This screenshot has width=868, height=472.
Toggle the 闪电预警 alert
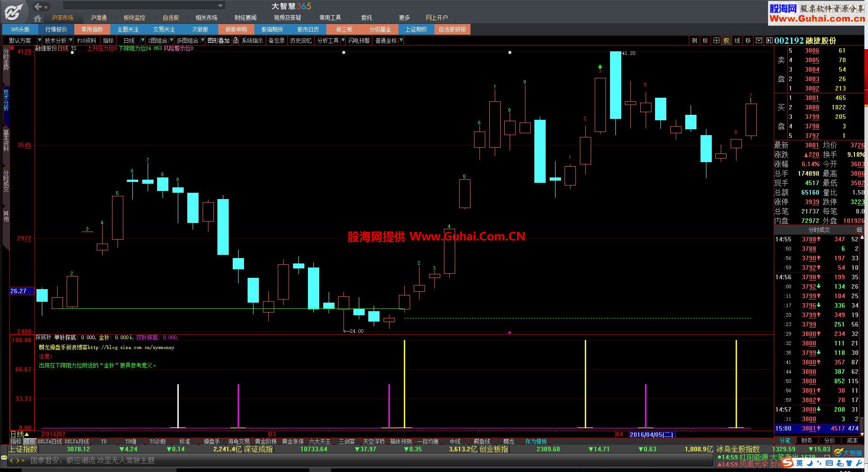click(359, 41)
